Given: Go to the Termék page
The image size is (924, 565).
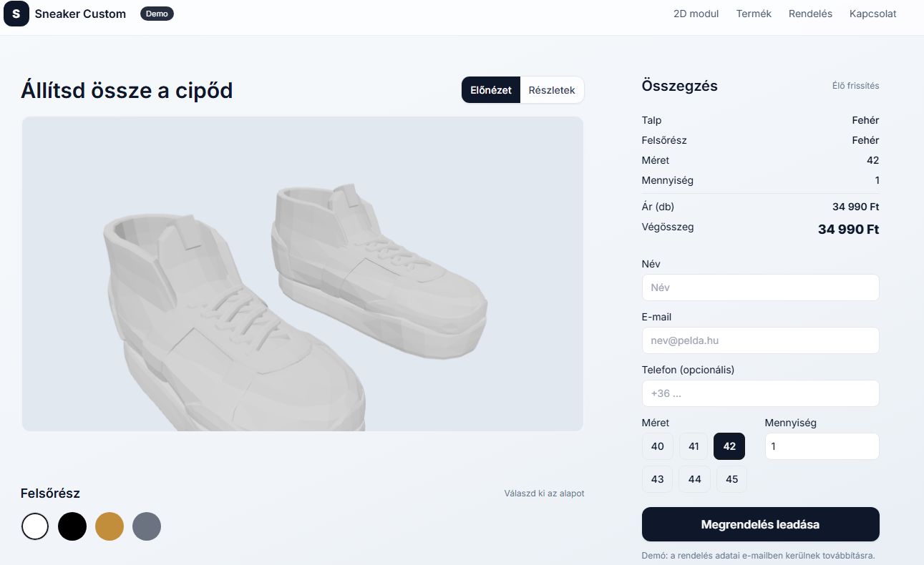Looking at the screenshot, I should tap(754, 14).
